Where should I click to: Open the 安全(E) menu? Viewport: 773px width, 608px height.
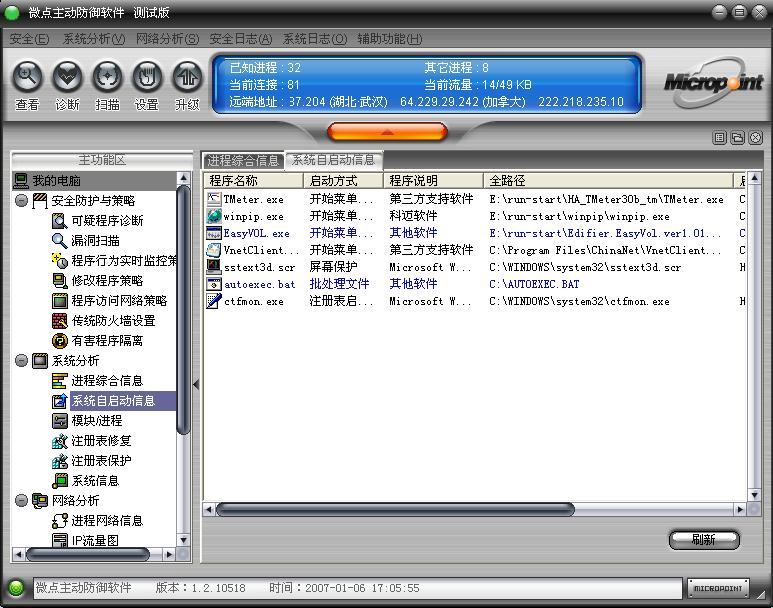[30, 39]
